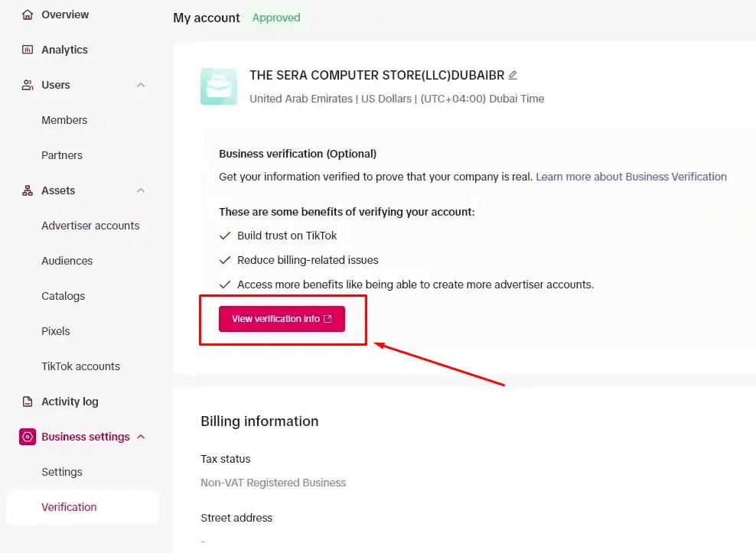The image size is (756, 553).
Task: Click the View verification info button
Action: pyautogui.click(x=282, y=319)
